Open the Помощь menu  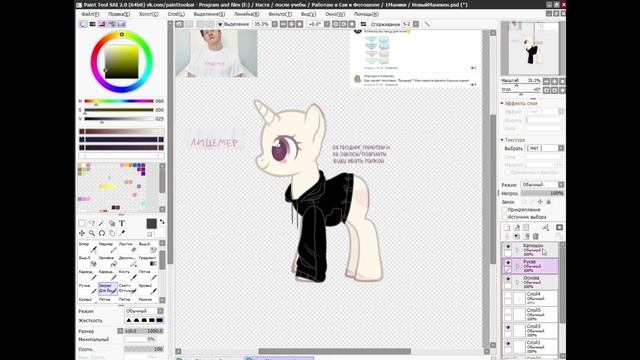[366, 14]
